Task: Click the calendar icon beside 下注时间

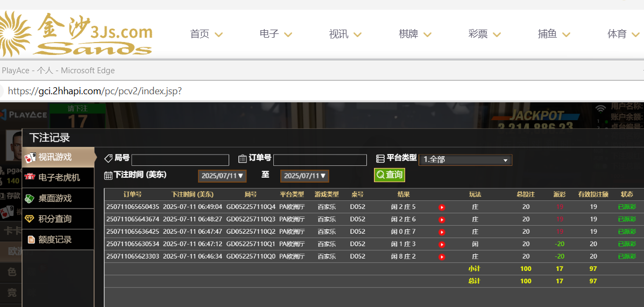Action: tap(109, 176)
